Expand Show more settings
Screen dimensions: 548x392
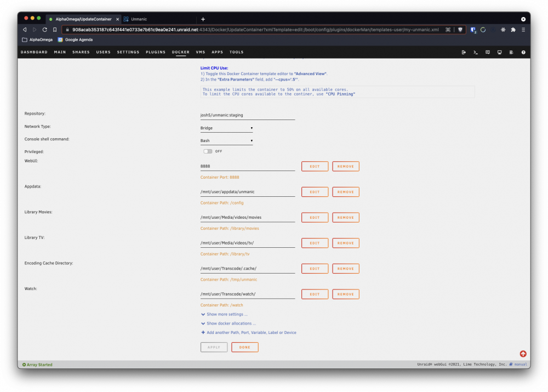tap(224, 314)
